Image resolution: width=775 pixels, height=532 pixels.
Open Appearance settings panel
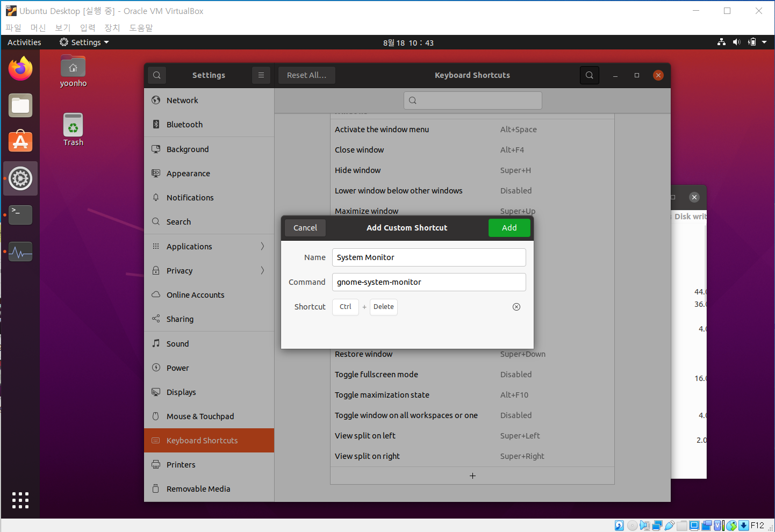click(x=209, y=174)
